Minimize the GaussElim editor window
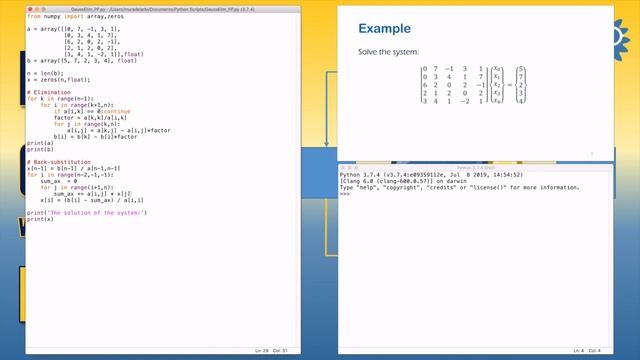Viewport: 640px width, 360px height. click(37, 9)
